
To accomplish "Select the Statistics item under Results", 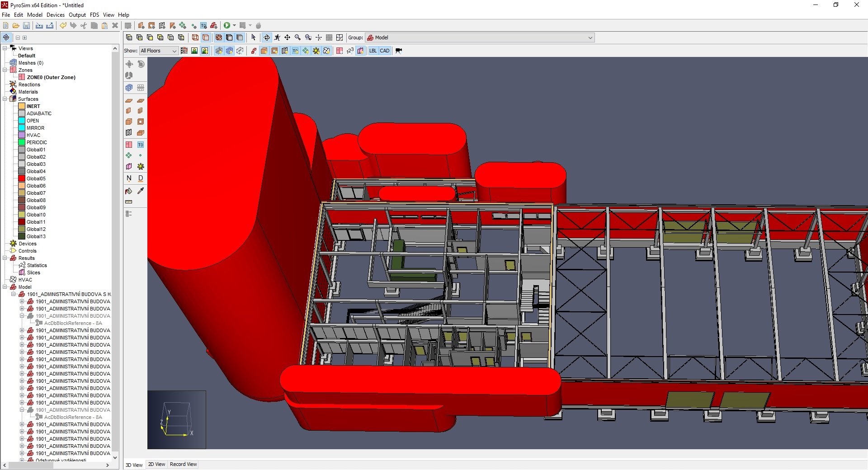I will pos(37,265).
